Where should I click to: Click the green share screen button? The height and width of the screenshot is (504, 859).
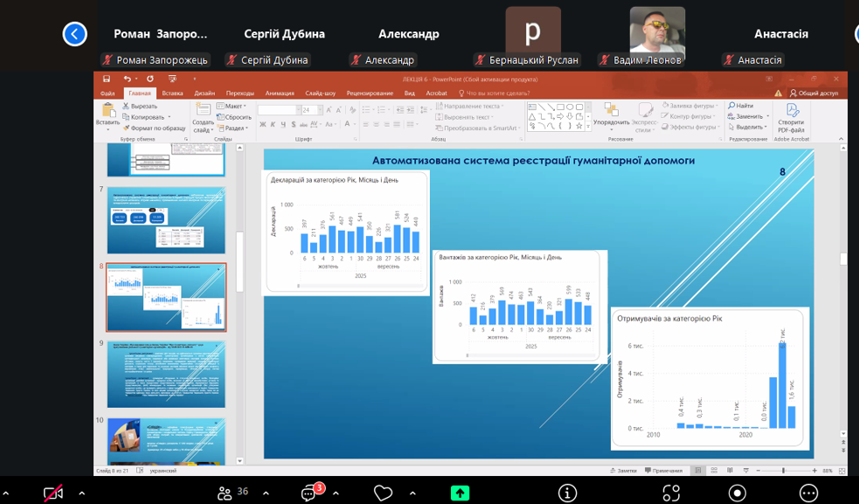click(460, 493)
